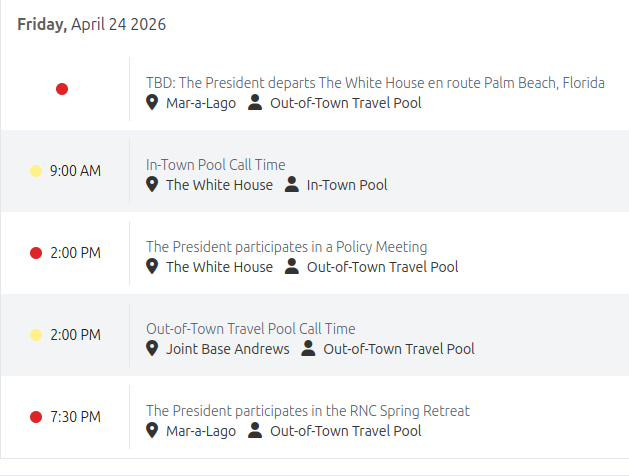The width and height of the screenshot is (629, 476).
Task: Open the Out-of-Town Travel Pool Call Time event
Action: pyautogui.click(x=251, y=329)
